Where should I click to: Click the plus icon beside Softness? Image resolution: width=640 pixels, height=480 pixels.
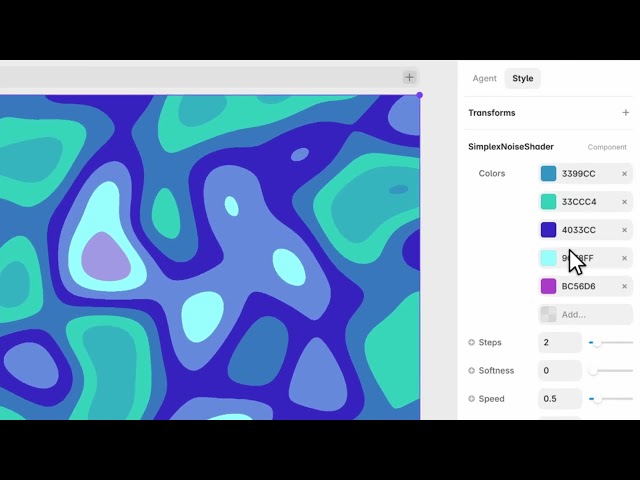tap(471, 371)
